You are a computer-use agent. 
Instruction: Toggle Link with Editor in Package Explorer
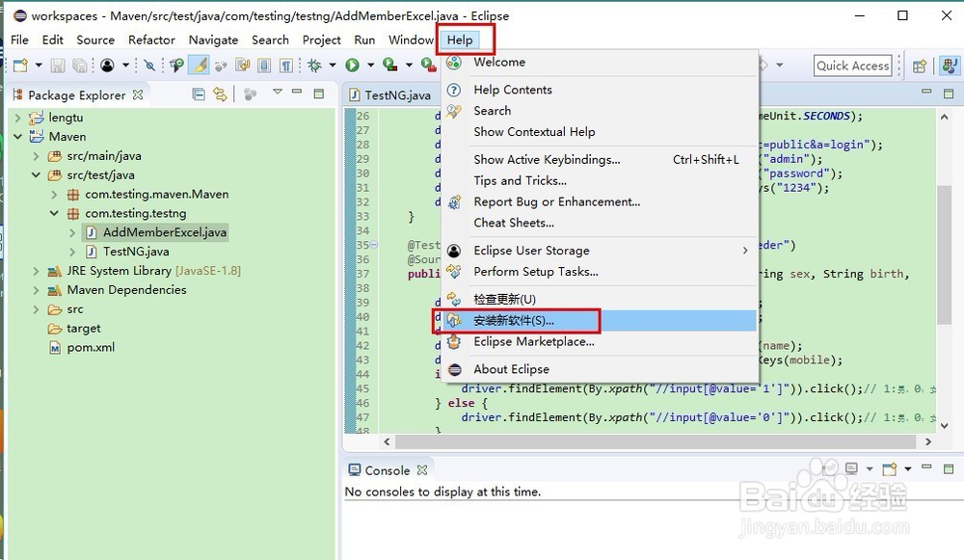220,94
